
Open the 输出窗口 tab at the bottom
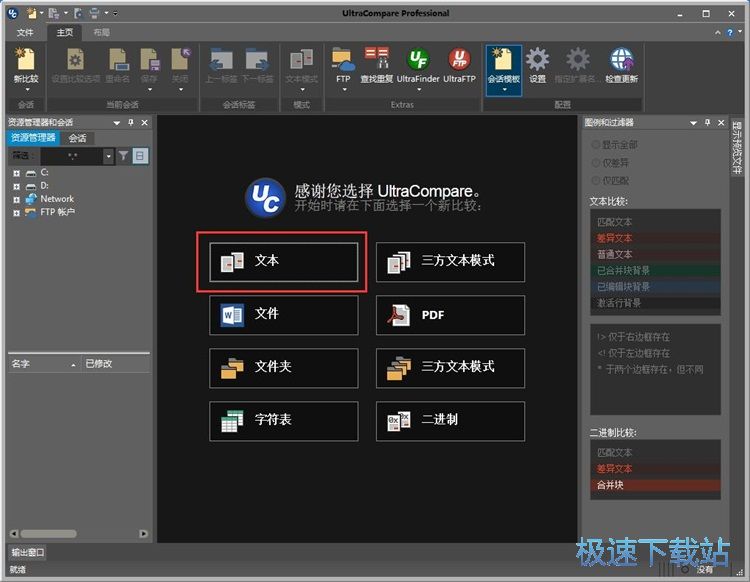[x=28, y=553]
